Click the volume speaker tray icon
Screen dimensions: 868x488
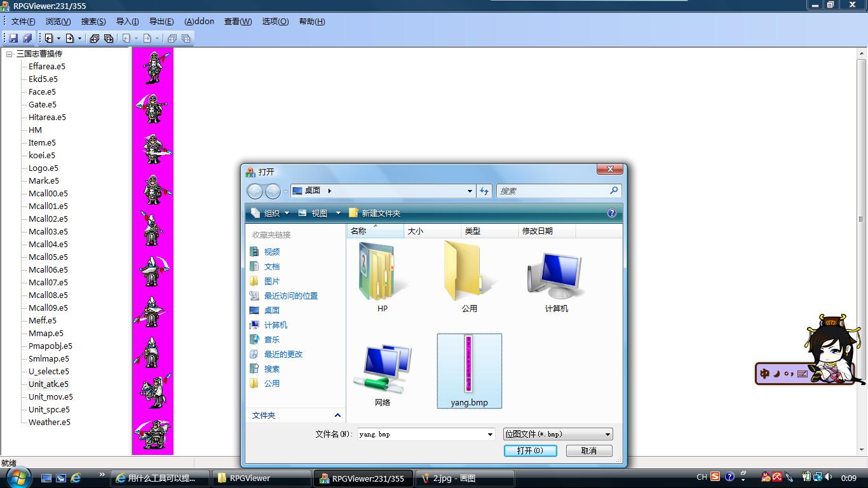(828, 477)
